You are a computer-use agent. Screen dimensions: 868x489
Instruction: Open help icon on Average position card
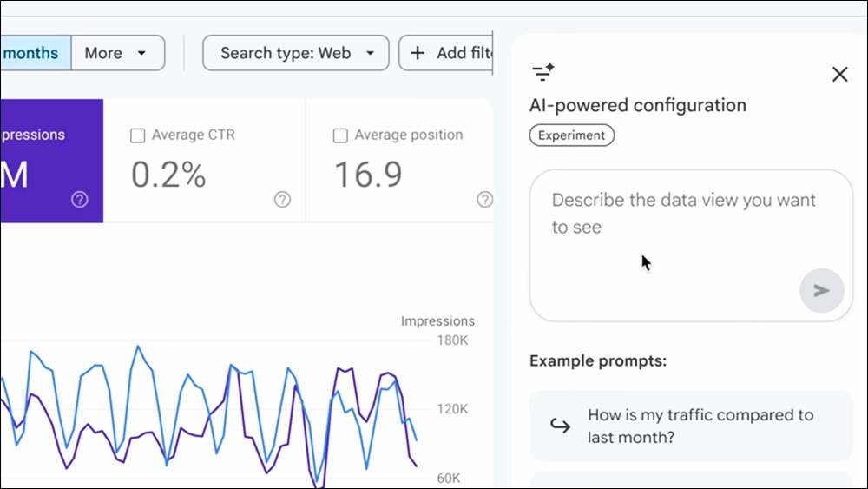(x=485, y=200)
